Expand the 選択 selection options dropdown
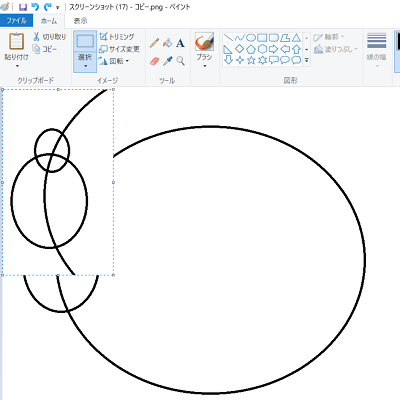Image resolution: width=400 pixels, height=400 pixels. click(x=85, y=66)
